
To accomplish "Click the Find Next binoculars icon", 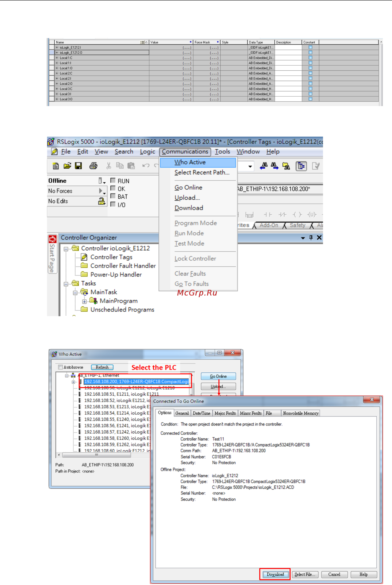I will 275,166.
